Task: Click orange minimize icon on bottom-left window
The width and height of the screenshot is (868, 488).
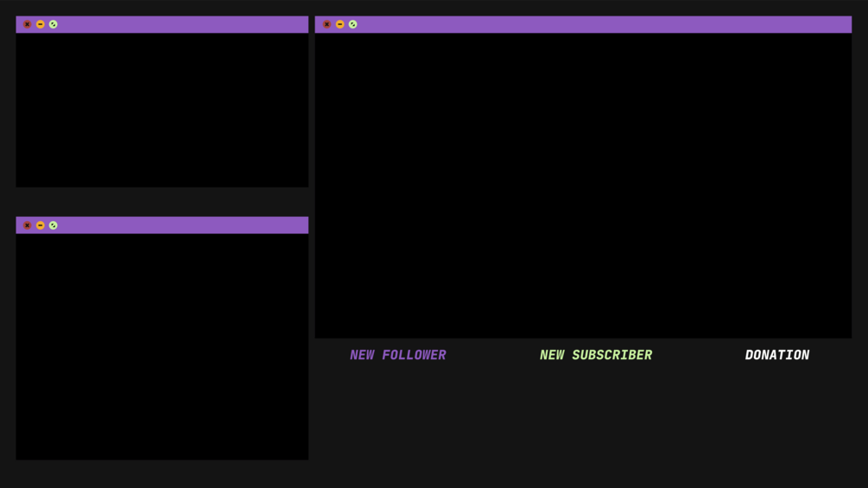Action: (x=41, y=225)
